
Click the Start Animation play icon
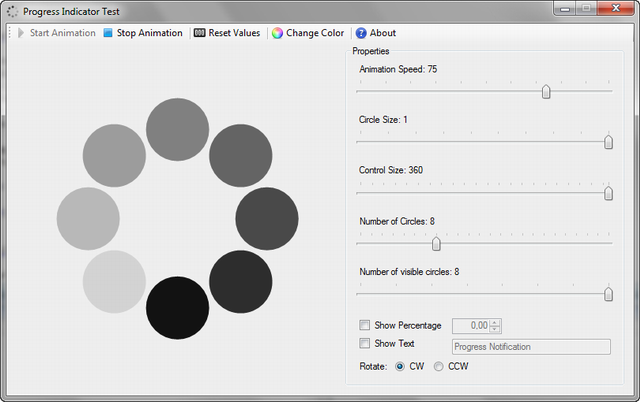click(21, 33)
